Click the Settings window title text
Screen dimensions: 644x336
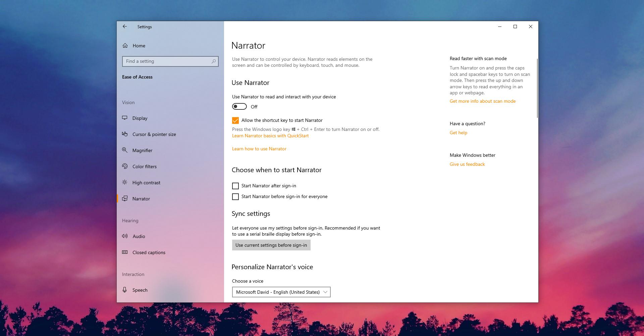pyautogui.click(x=145, y=27)
